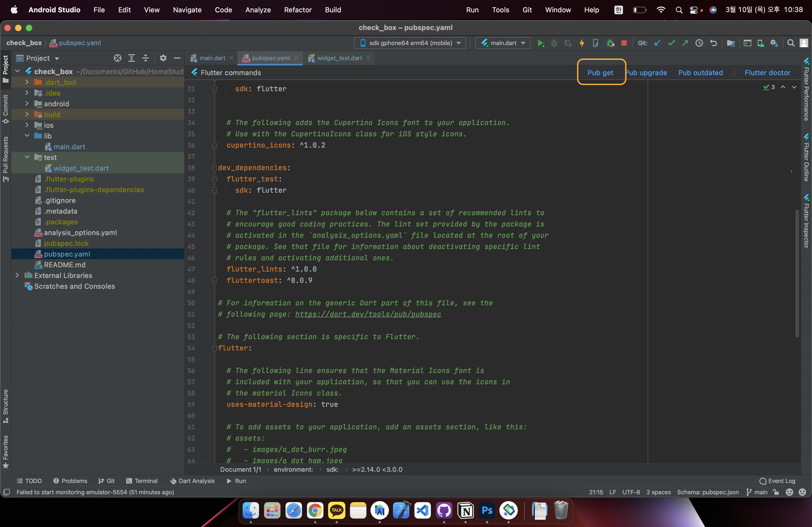The width and height of the screenshot is (812, 527).
Task: Click the green Run button in toolbar
Action: coord(541,43)
